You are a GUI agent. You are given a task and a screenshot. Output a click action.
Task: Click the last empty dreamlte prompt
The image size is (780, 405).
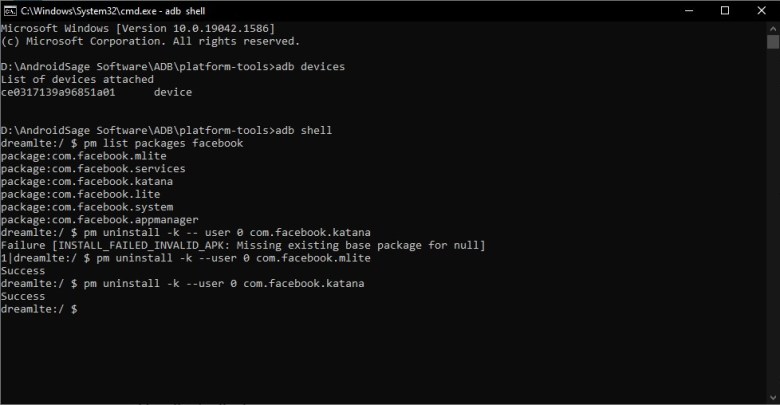pyautogui.click(x=39, y=309)
